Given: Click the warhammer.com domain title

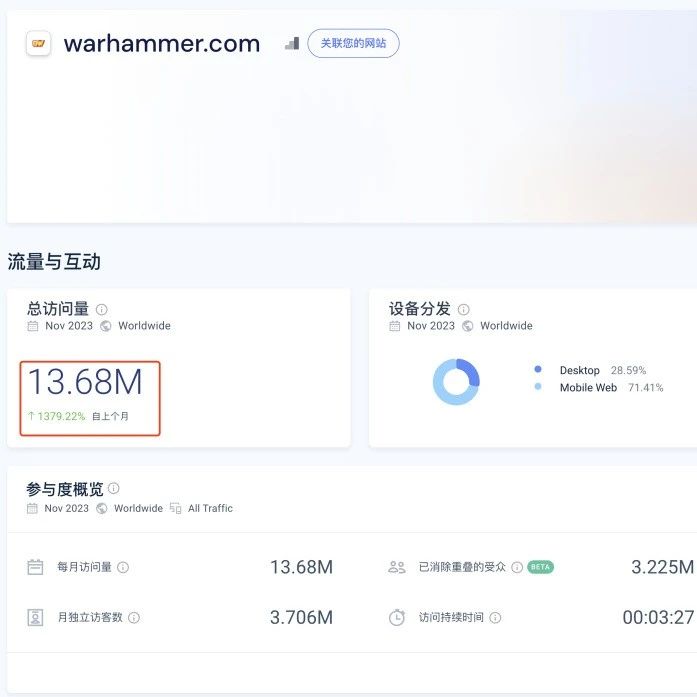Looking at the screenshot, I should click(x=162, y=44).
